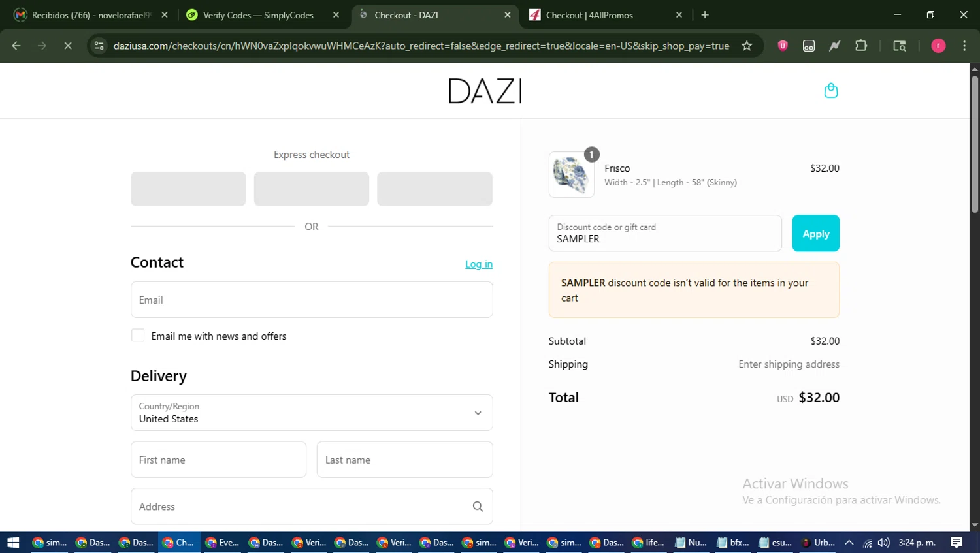Focus the Last name field
Screen dimensions: 980x553
(405, 460)
